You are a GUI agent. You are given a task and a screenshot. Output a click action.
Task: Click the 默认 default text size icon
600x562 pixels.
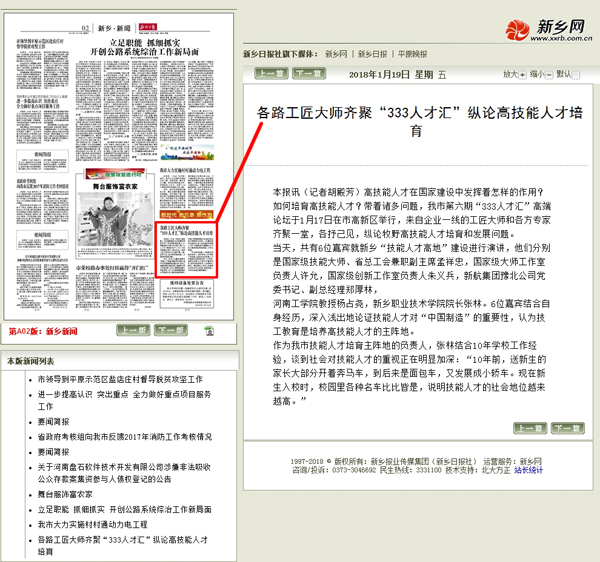(x=576, y=73)
